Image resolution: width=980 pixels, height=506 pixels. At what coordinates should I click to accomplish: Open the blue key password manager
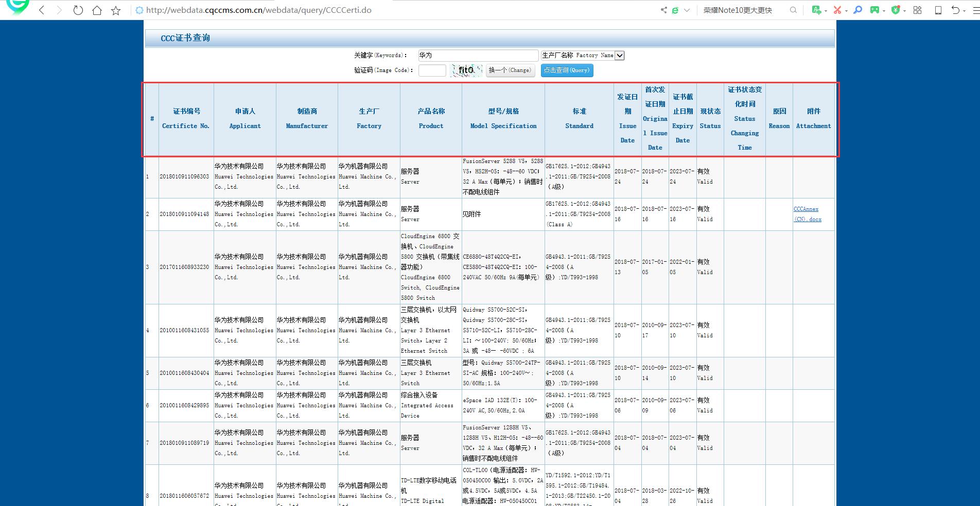pos(857,10)
